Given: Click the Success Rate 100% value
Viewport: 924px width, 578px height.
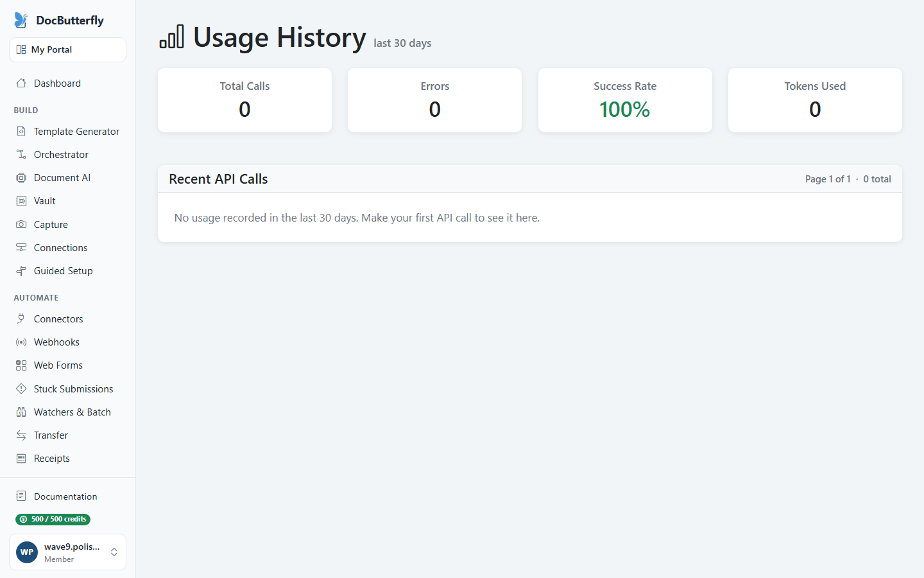Looking at the screenshot, I should (625, 110).
